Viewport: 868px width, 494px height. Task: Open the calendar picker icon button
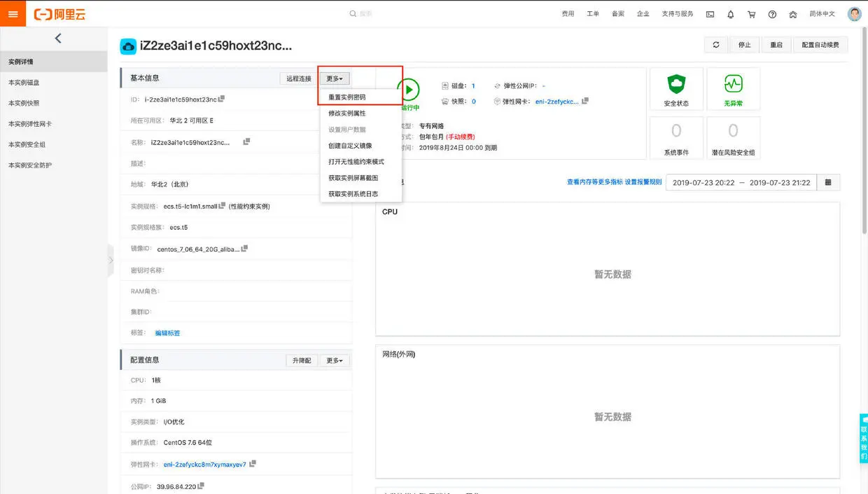point(828,182)
